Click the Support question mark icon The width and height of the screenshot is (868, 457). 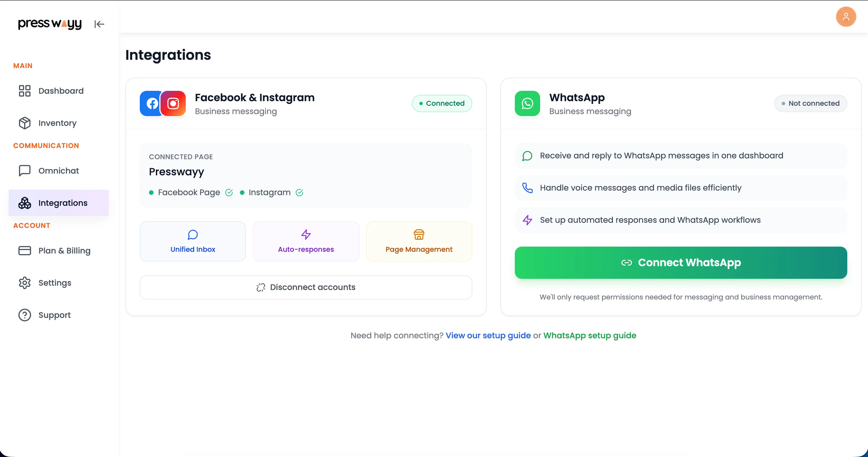click(25, 315)
